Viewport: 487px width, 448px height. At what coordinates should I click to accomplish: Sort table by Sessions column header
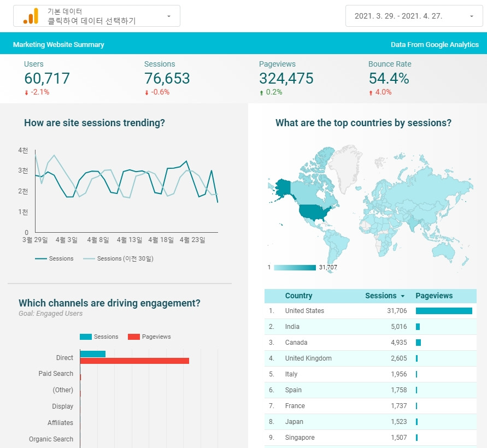381,296
